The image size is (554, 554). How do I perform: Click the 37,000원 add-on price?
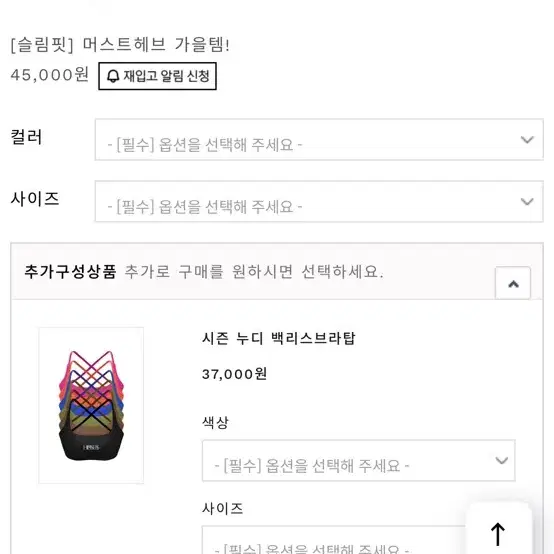(234, 374)
